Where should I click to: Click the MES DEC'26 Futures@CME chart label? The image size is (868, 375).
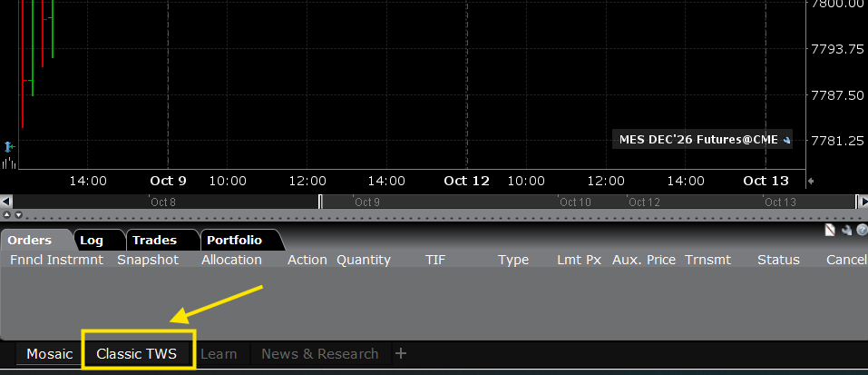coord(698,140)
